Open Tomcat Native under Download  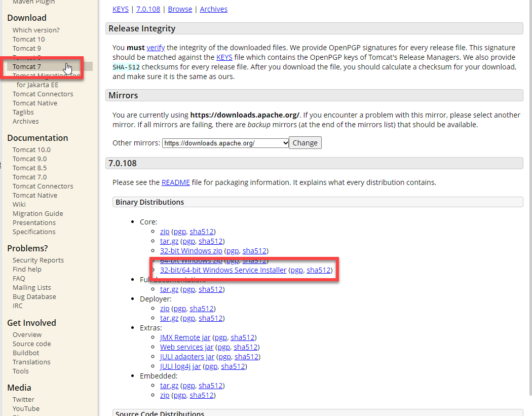pos(34,103)
